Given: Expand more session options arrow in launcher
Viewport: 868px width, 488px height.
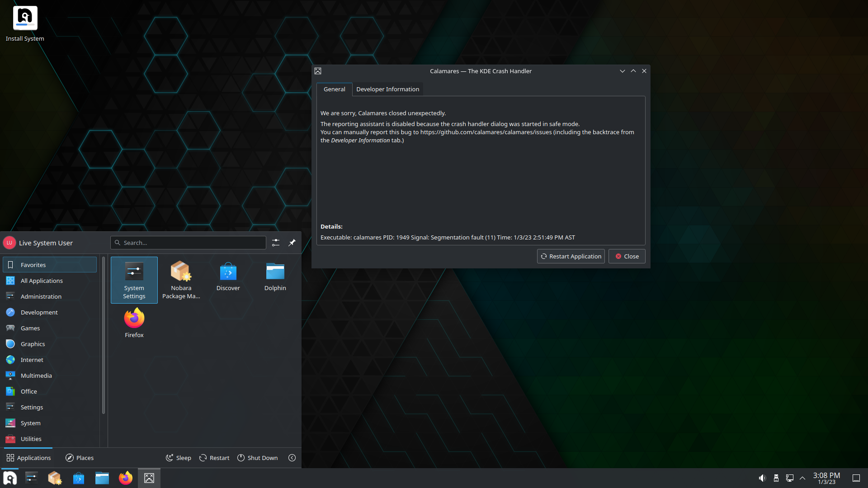Looking at the screenshot, I should click(292, 458).
